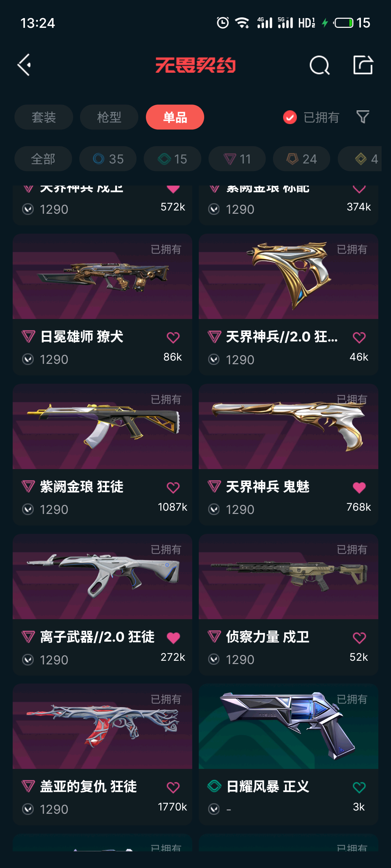Favorite 紫阙金琅 狂徒 with heart icon
The width and height of the screenshot is (391, 868).
(x=173, y=488)
